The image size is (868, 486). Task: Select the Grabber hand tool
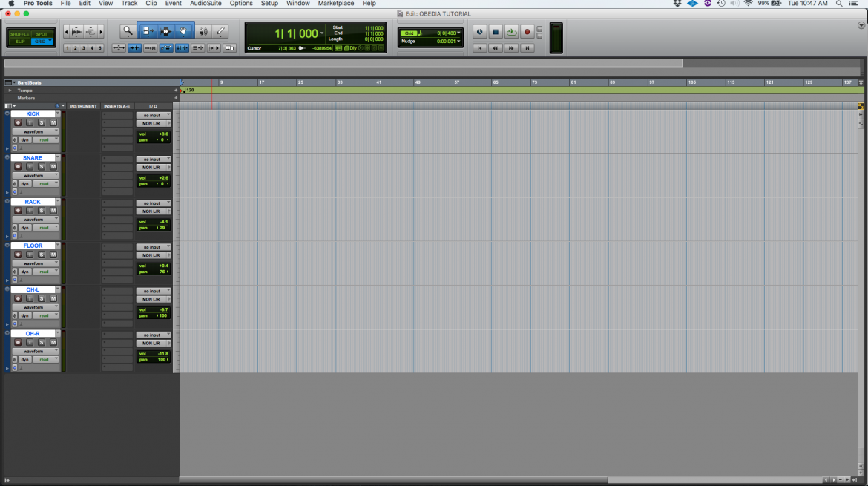pyautogui.click(x=183, y=31)
